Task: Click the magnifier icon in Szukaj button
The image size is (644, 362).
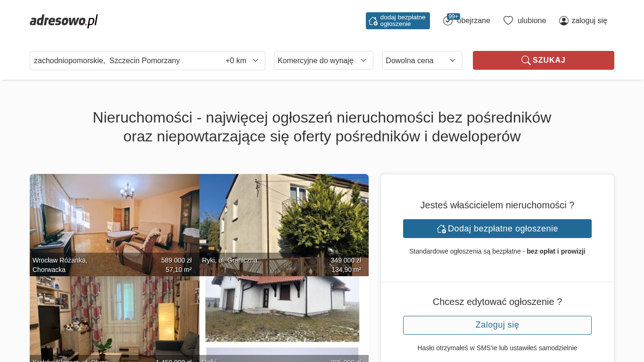Action: (x=526, y=60)
